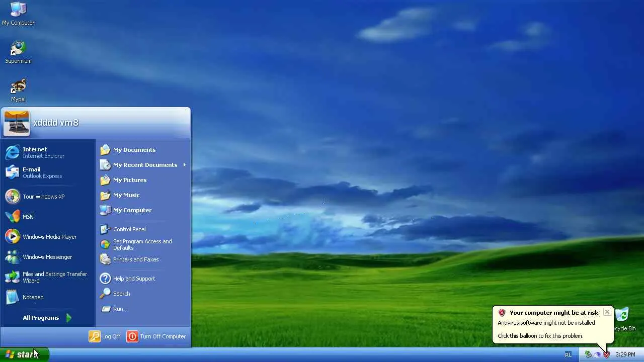Click the user account picture in Start menu
This screenshot has height=362, width=644.
[x=17, y=123]
